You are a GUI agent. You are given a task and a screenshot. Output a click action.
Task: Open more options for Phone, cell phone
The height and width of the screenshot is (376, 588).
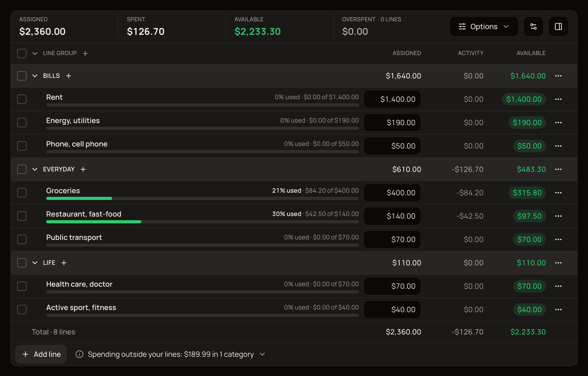point(558,146)
